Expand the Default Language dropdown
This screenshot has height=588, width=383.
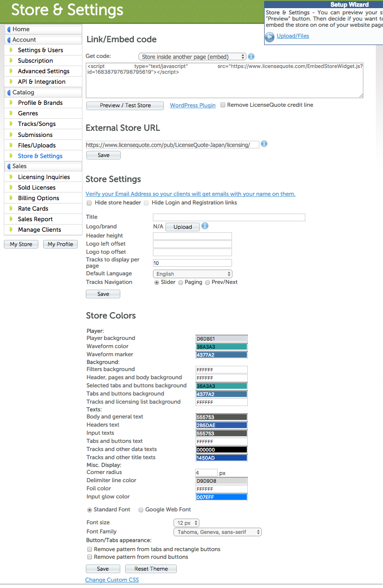pos(192,274)
